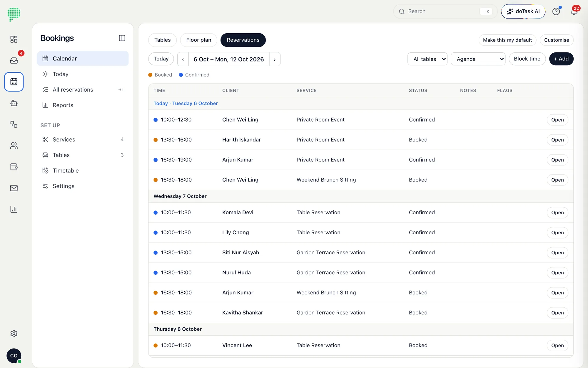
Task: Open the doTask AI assistant
Action: pos(523,11)
